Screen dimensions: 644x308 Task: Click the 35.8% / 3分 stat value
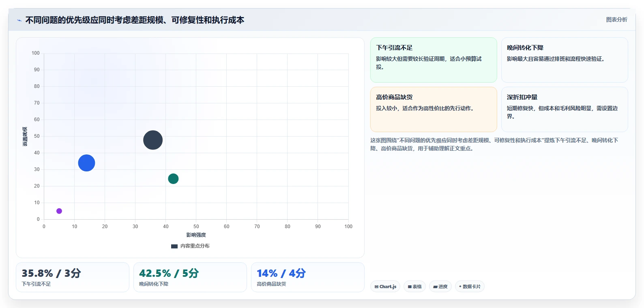(x=51, y=273)
